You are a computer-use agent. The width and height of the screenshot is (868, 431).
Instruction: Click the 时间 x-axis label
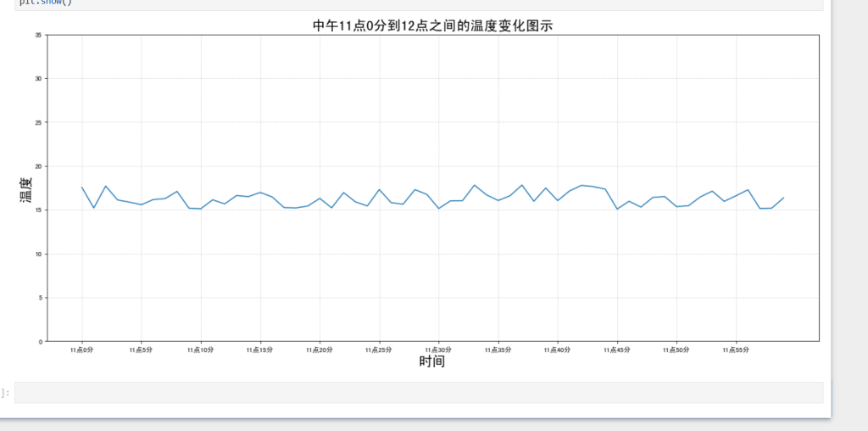(x=432, y=362)
